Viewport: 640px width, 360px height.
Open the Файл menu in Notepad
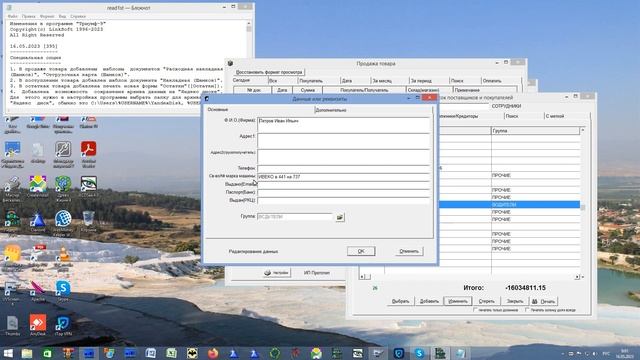pos(13,16)
